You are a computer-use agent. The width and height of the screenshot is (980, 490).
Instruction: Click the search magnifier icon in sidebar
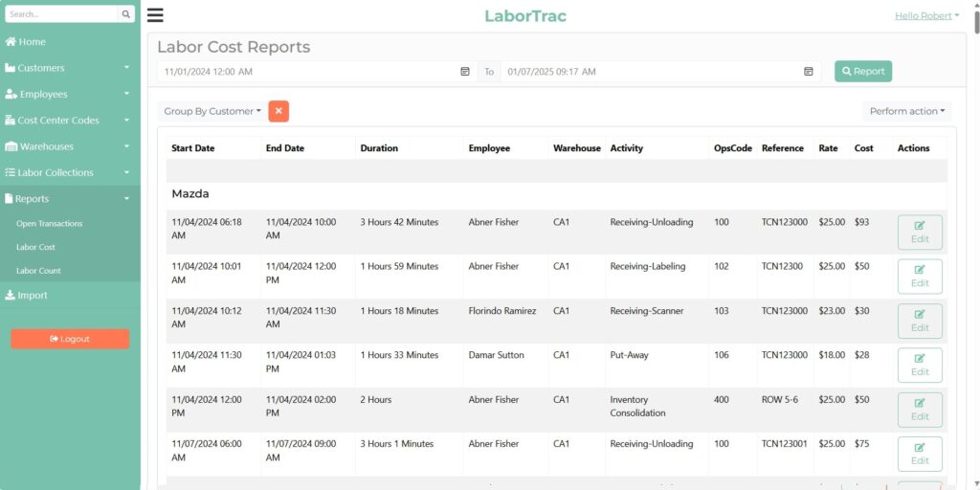126,14
